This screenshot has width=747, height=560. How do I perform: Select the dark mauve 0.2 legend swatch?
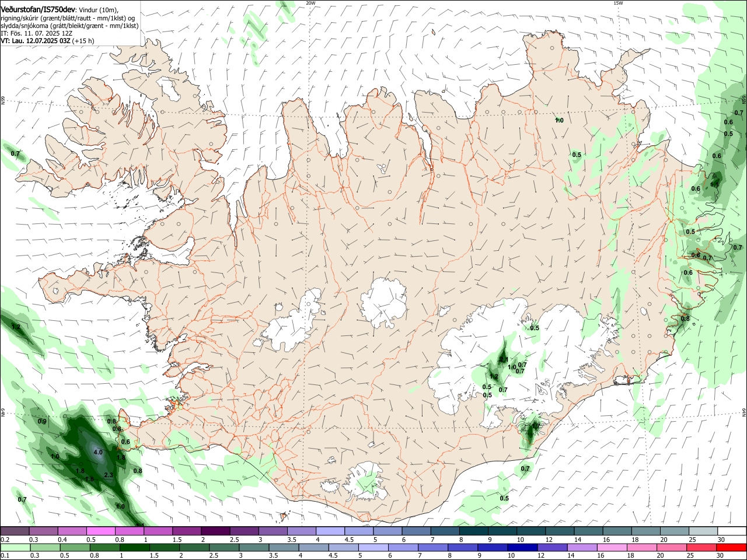15,531
